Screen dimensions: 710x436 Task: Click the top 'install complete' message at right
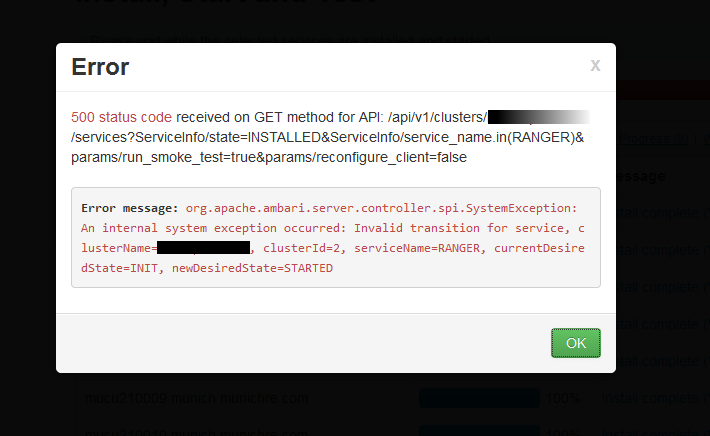tap(662, 212)
